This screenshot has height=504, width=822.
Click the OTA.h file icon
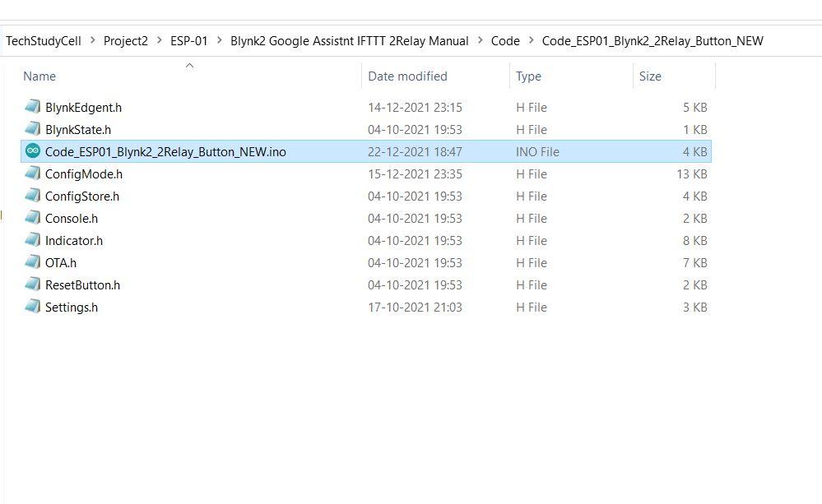[x=33, y=262]
